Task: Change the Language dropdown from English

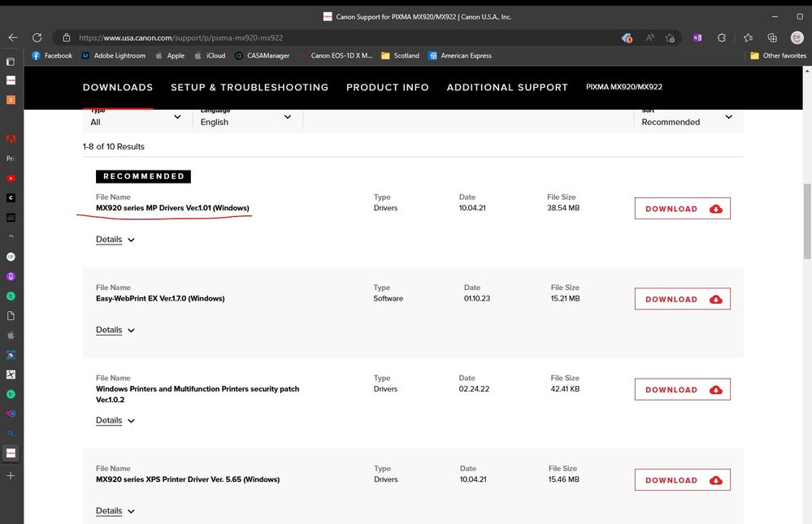Action: (244, 119)
